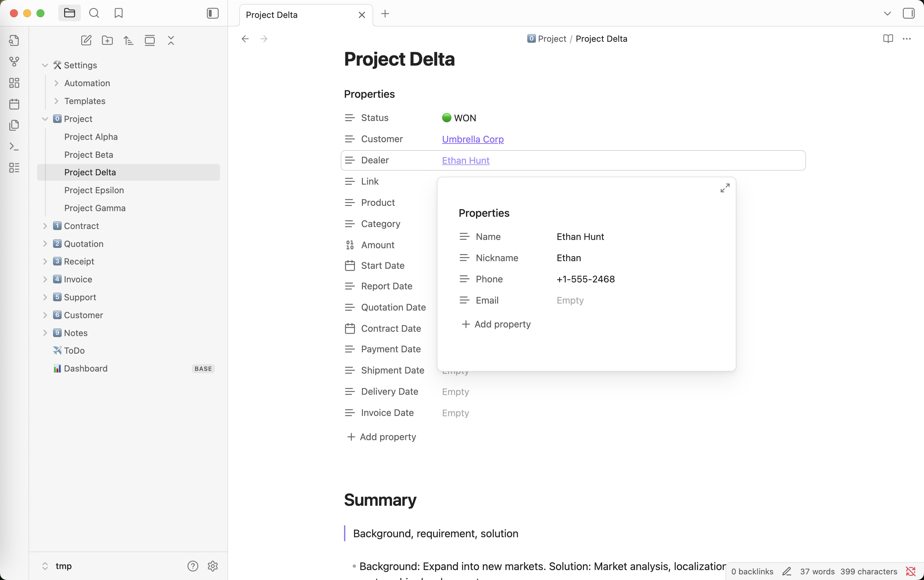The height and width of the screenshot is (580, 924).
Task: Switch to reading view
Action: click(x=888, y=39)
